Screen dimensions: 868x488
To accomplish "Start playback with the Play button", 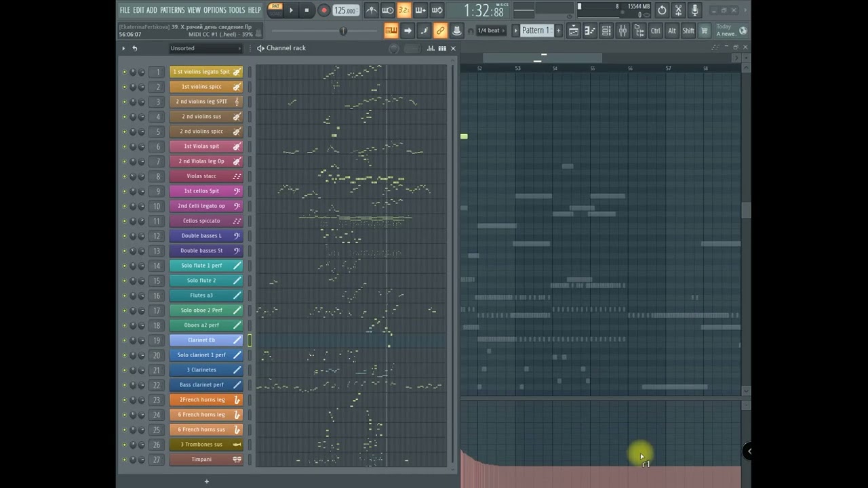I will click(291, 10).
